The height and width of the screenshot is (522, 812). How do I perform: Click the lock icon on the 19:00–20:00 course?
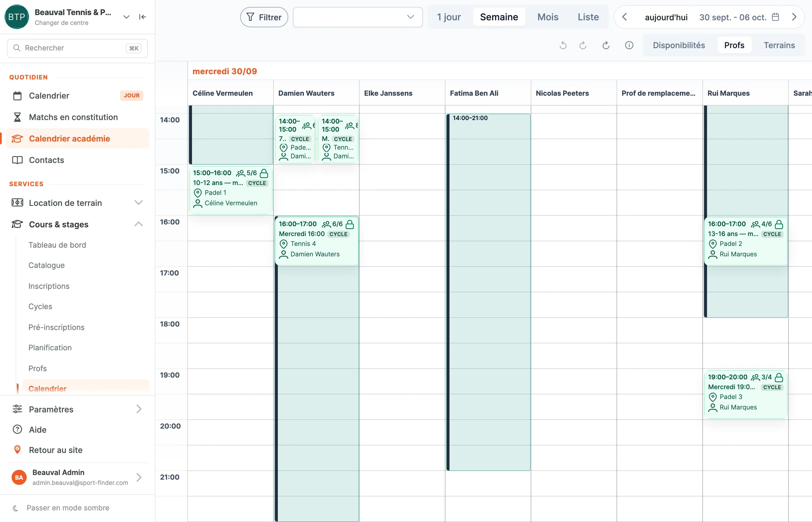coord(779,377)
